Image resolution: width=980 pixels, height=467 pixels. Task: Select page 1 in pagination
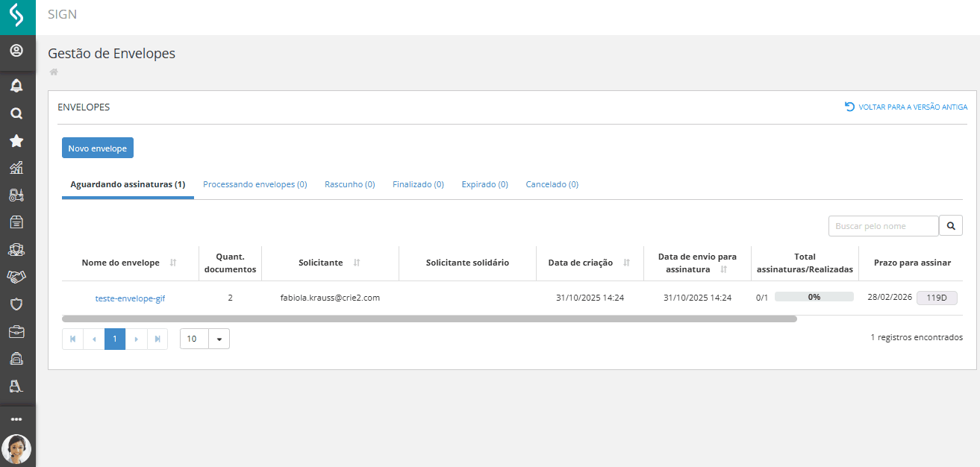(x=115, y=339)
